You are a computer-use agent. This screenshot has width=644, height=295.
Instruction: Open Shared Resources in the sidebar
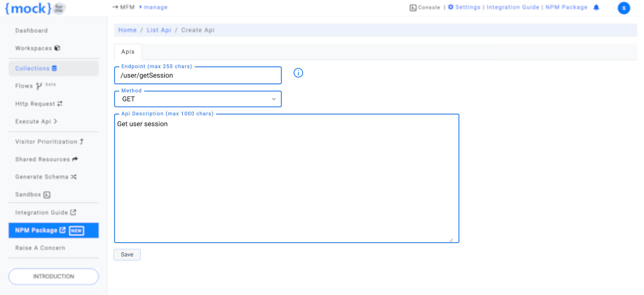(46, 159)
